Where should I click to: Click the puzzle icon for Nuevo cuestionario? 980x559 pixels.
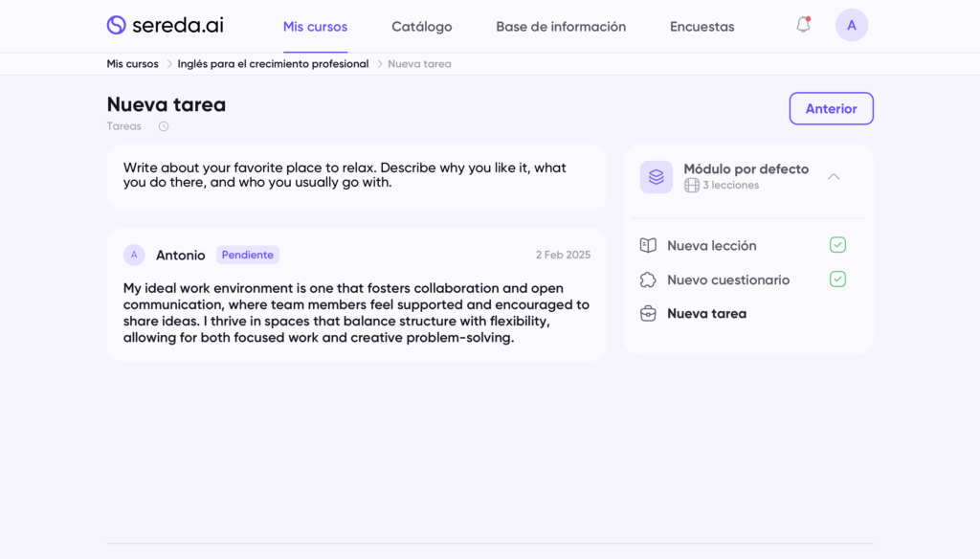pyautogui.click(x=648, y=280)
